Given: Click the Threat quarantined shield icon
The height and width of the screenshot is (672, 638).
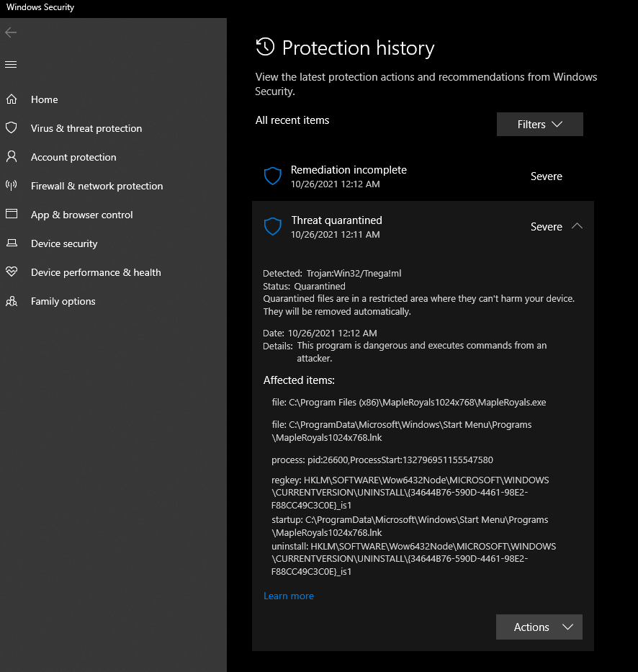Looking at the screenshot, I should (272, 226).
